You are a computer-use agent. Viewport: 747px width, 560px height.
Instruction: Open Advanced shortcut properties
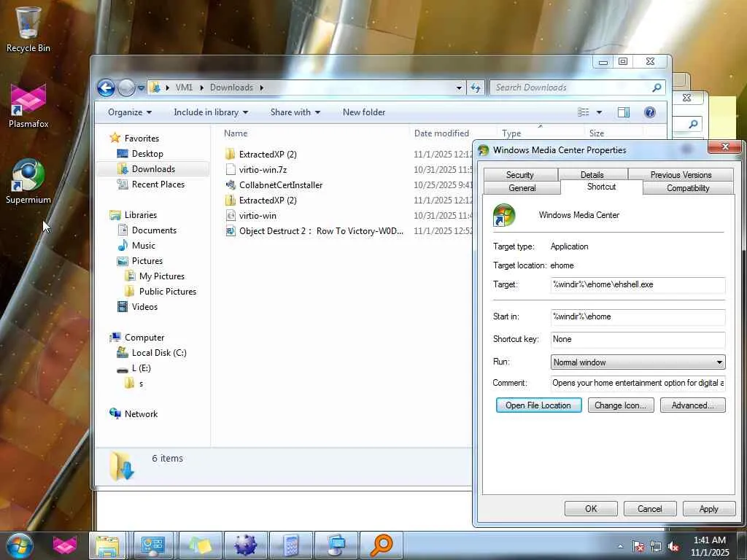pos(693,405)
